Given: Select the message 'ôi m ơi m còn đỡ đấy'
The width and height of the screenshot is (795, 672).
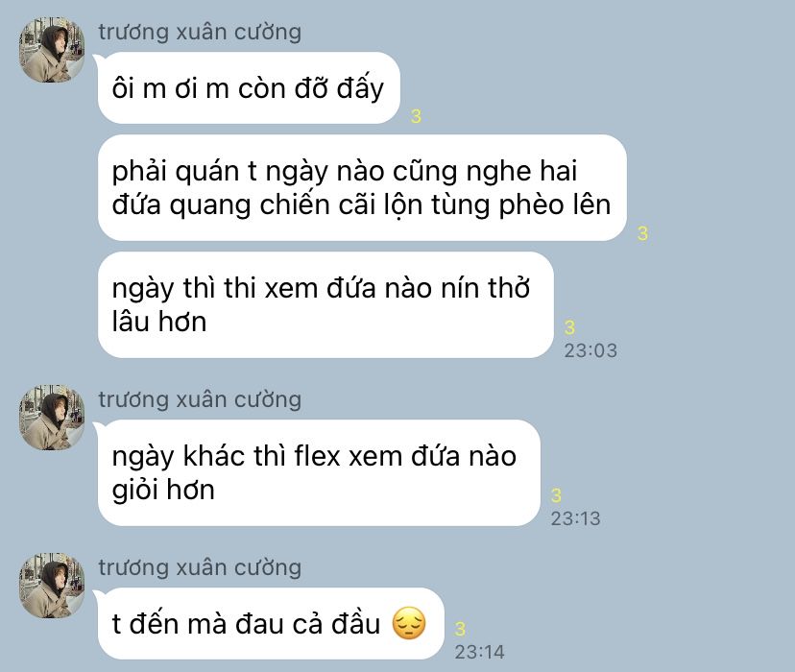Looking at the screenshot, I should click(x=249, y=87).
